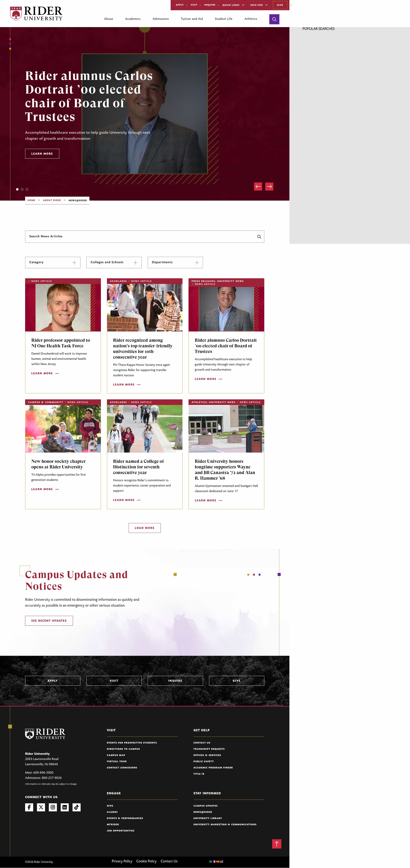410x868 pixels.
Task: Click Learn More under NJ One Health article
Action: (45, 373)
